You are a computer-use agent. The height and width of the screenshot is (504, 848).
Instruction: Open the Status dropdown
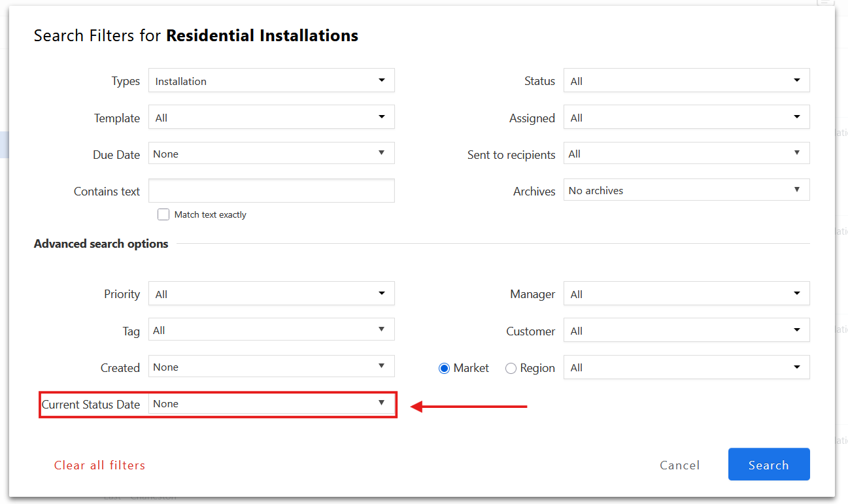(x=687, y=81)
